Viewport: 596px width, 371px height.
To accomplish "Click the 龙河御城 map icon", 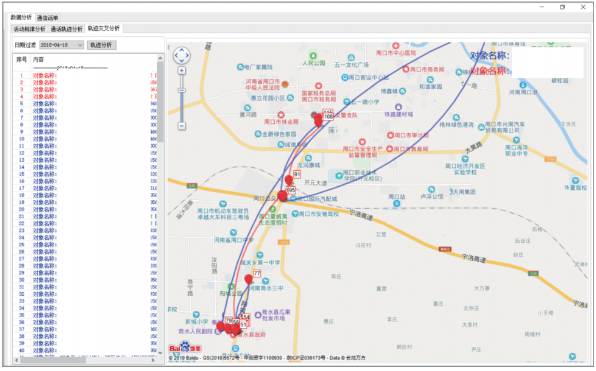I will 308,158.
